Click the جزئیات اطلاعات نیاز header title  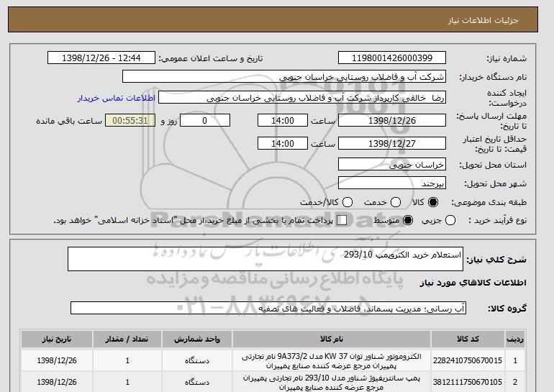click(x=483, y=20)
